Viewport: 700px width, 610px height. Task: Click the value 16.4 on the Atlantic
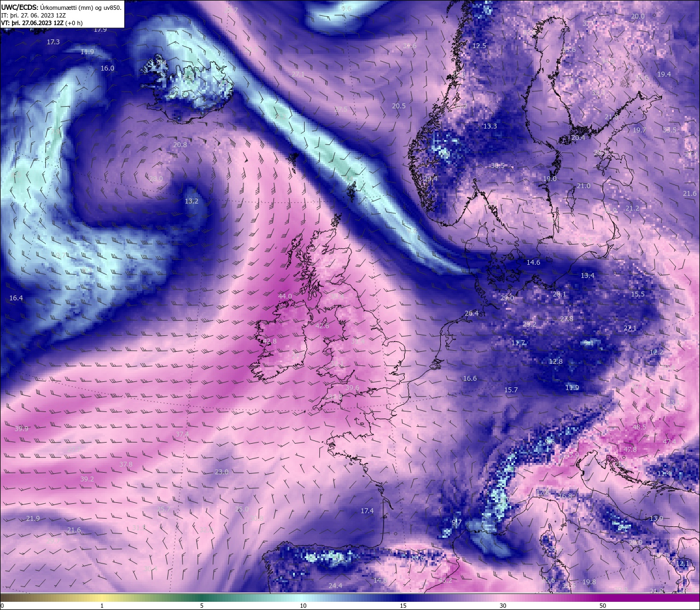pos(16,298)
